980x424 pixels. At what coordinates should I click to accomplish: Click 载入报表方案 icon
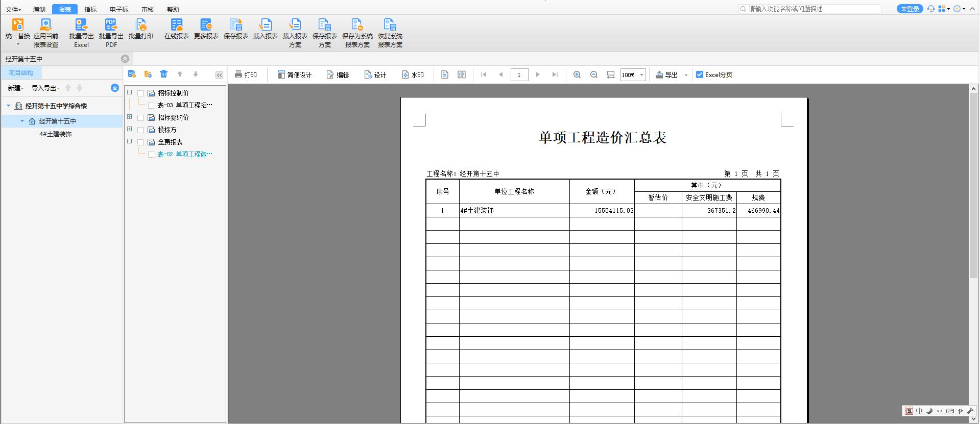295,24
